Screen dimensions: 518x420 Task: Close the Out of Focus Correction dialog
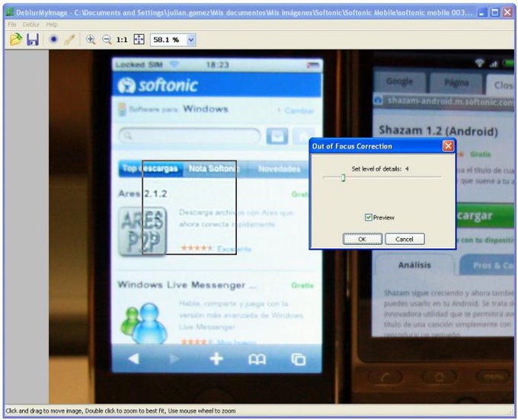(x=448, y=146)
